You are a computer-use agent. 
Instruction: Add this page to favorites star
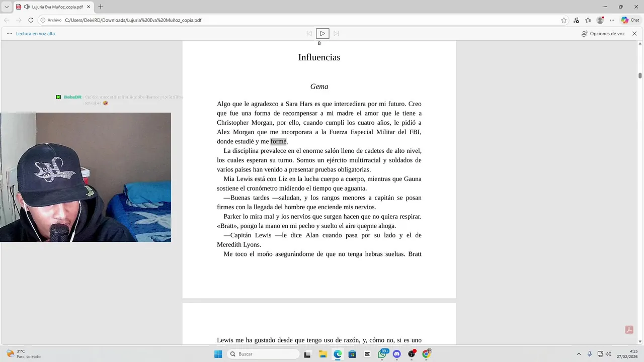[564, 20]
